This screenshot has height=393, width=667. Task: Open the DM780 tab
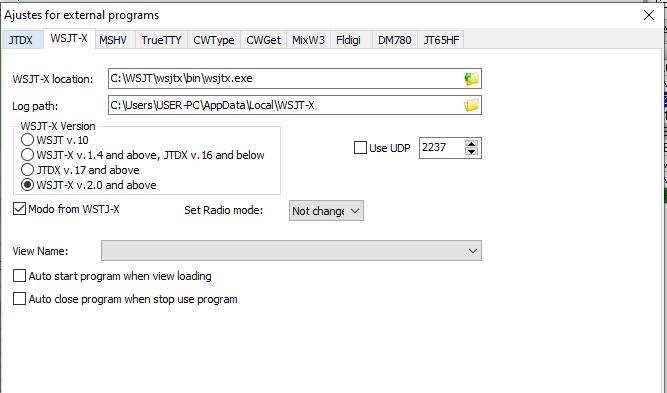395,40
